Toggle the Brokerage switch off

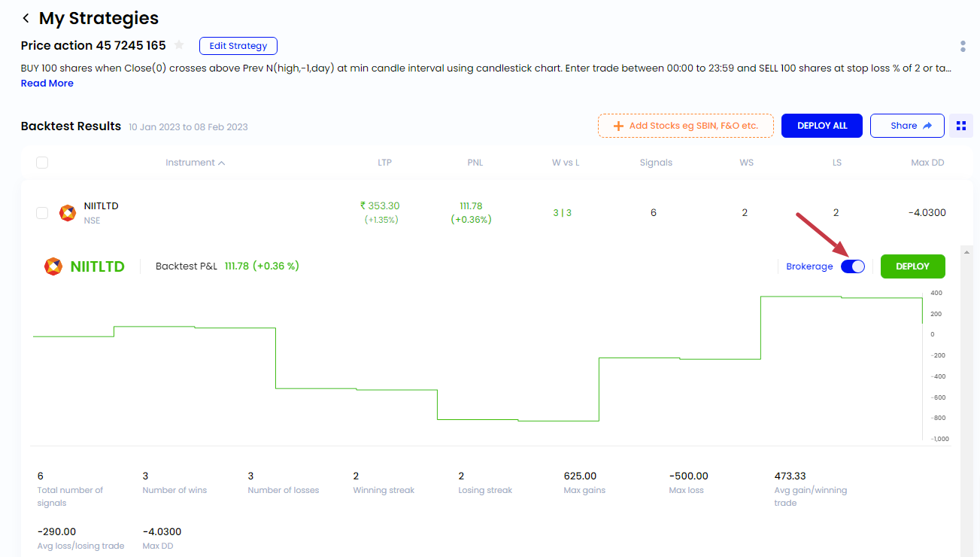pos(853,266)
